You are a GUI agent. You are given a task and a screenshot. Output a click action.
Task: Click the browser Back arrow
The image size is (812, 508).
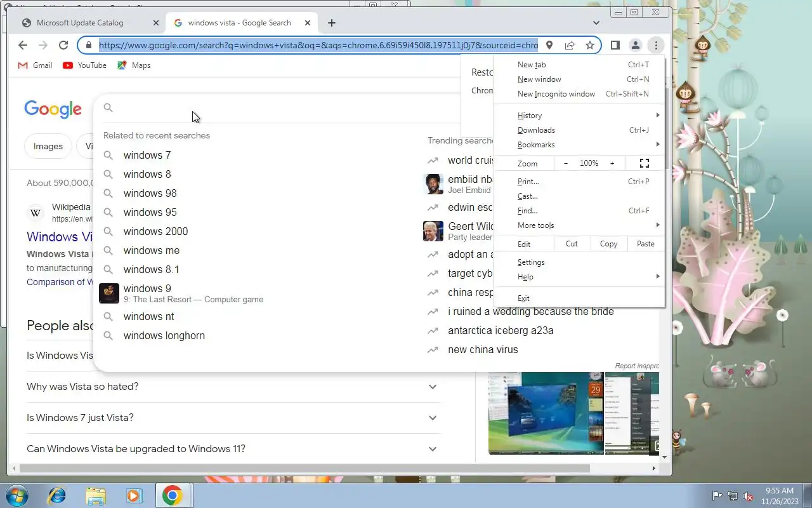23,45
